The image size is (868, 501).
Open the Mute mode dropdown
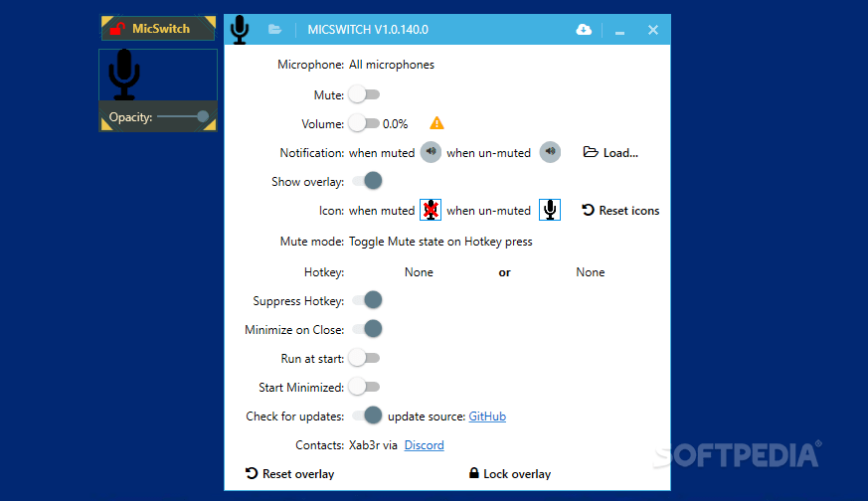coord(440,242)
